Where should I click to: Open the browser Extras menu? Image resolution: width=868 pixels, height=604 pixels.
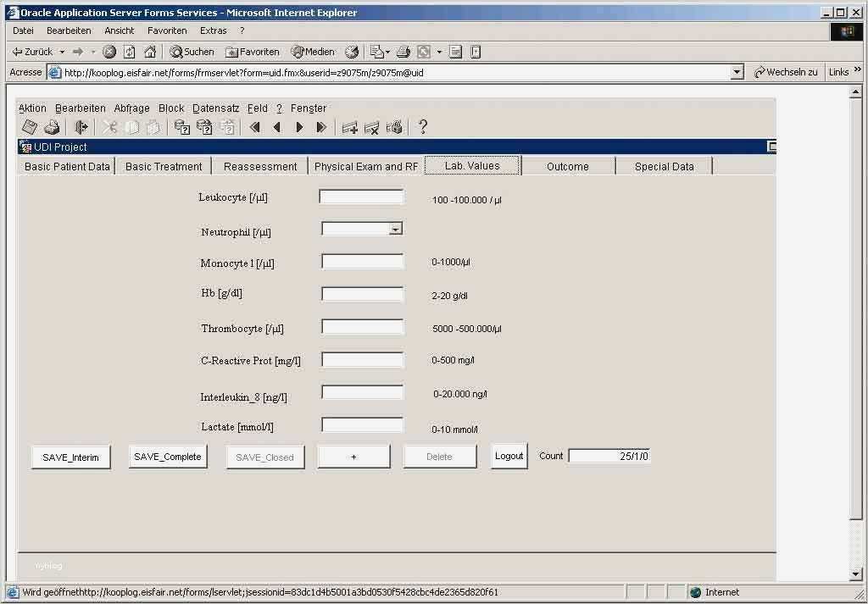click(x=213, y=30)
